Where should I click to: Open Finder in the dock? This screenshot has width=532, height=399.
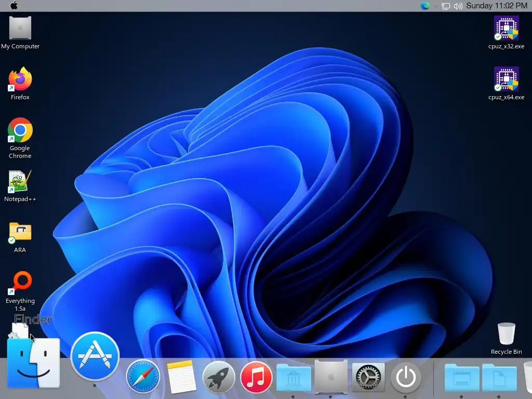[x=34, y=363]
